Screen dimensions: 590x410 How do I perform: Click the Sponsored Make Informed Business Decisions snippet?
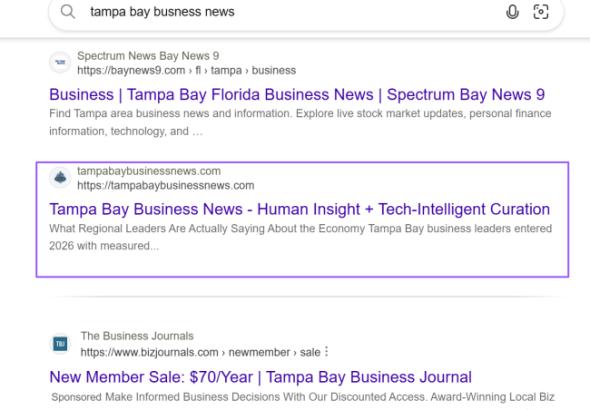point(303,397)
